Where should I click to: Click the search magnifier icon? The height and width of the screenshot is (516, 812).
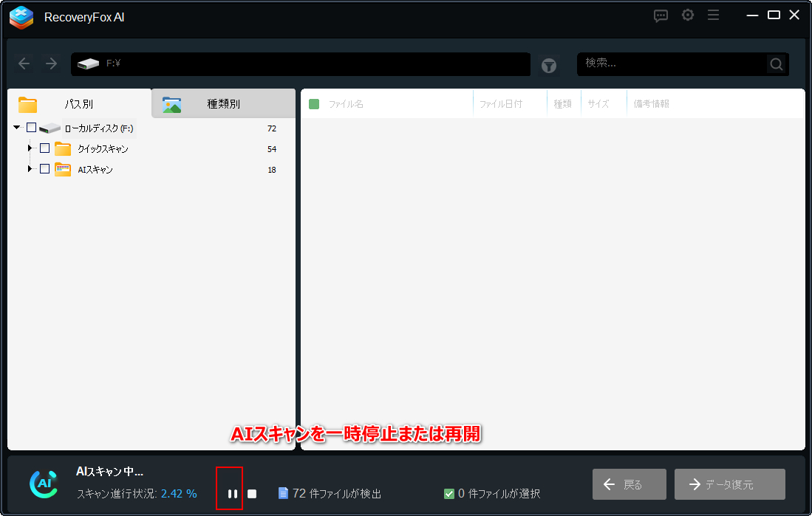click(776, 64)
